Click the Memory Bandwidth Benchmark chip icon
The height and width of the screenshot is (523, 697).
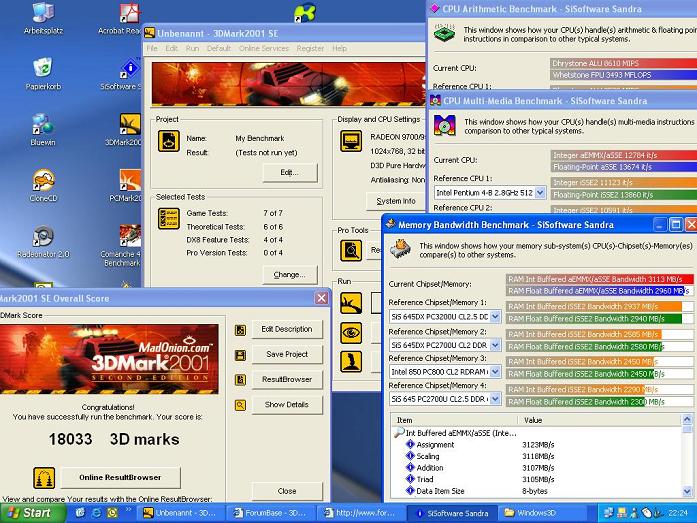[x=401, y=249]
